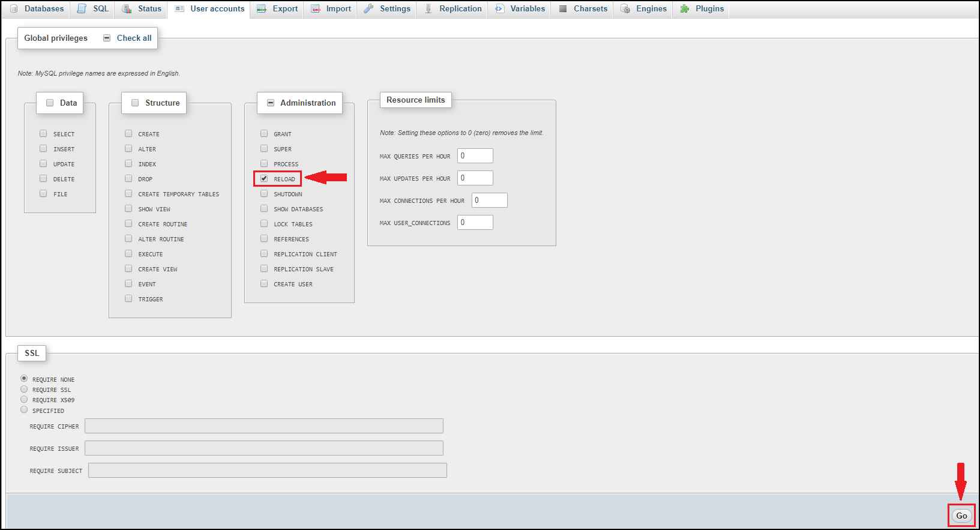The image size is (980, 530).
Task: Click the Export tab icon
Action: click(262, 9)
